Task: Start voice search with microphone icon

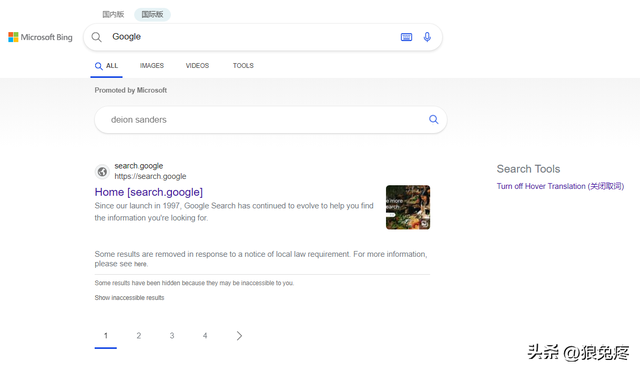Action: pos(427,37)
